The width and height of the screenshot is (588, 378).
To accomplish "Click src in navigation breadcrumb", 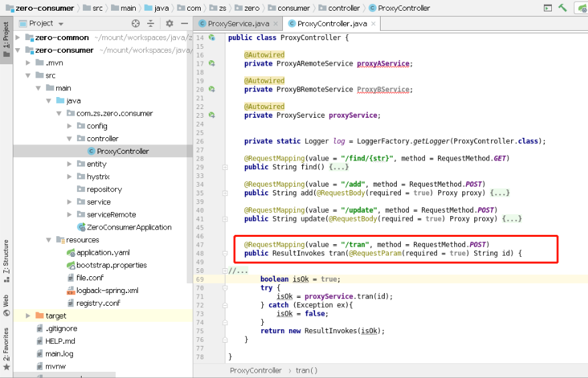I will (x=92, y=8).
